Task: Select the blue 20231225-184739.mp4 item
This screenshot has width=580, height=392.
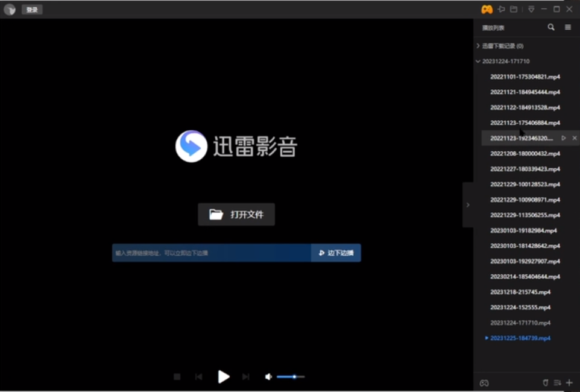Action: [520, 338]
